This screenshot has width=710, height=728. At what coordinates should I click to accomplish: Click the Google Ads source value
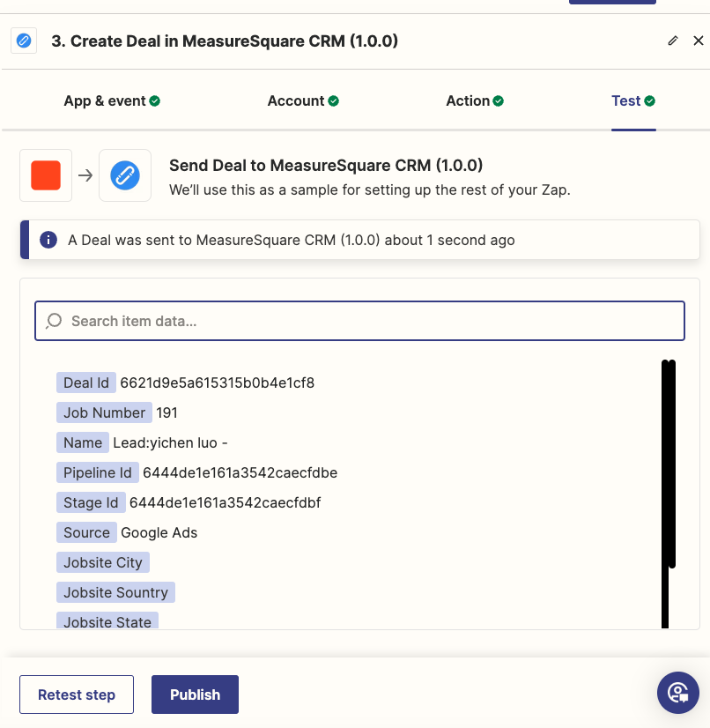pyautogui.click(x=159, y=532)
